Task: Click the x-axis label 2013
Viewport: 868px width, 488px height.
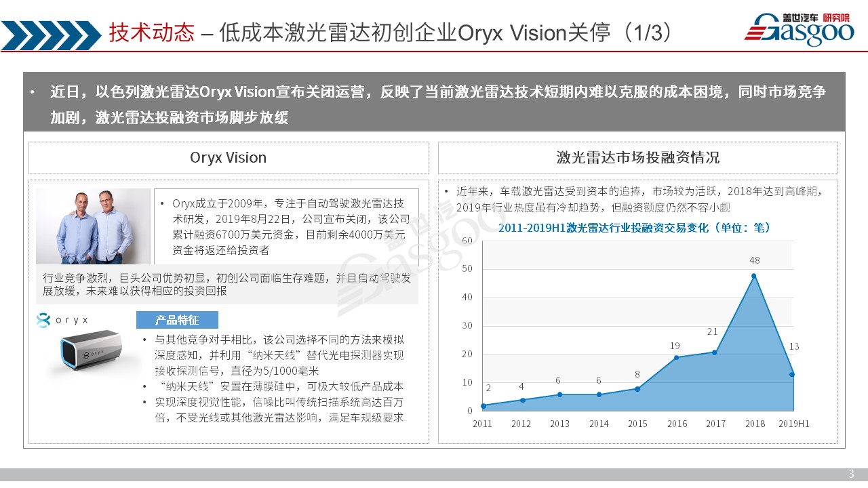Action: tap(559, 424)
